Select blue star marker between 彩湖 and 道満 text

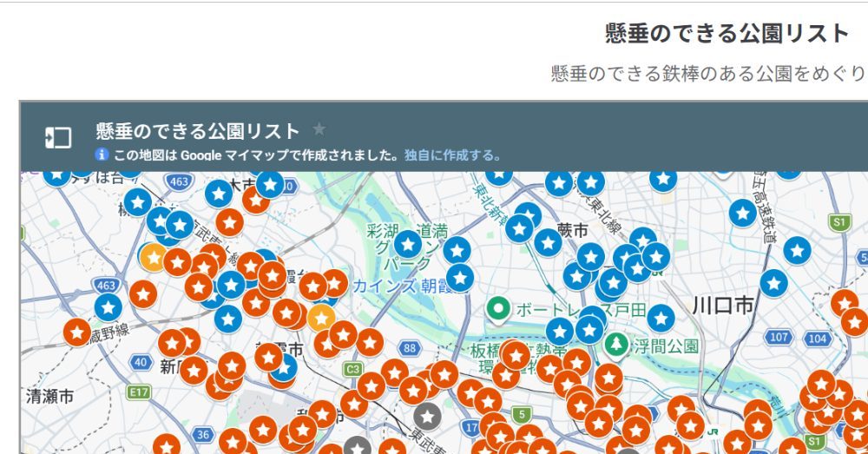click(x=408, y=244)
